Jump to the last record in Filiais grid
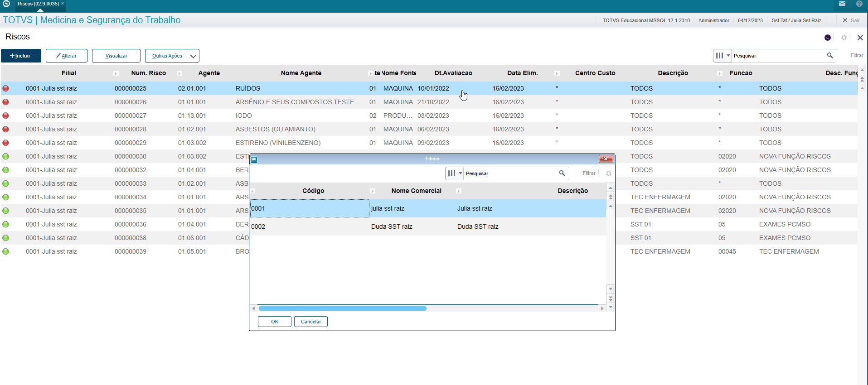This screenshot has height=385, width=868. (611, 307)
